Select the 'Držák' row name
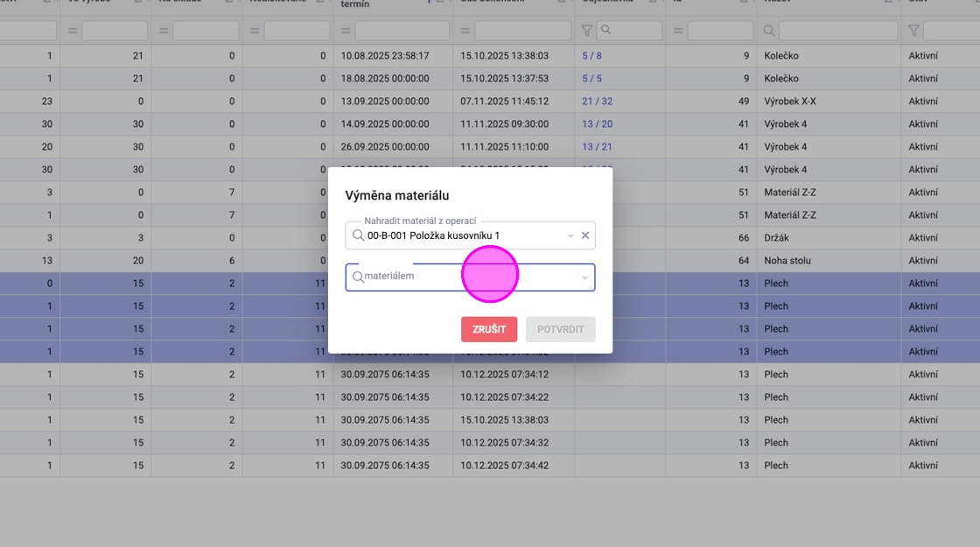 point(776,238)
